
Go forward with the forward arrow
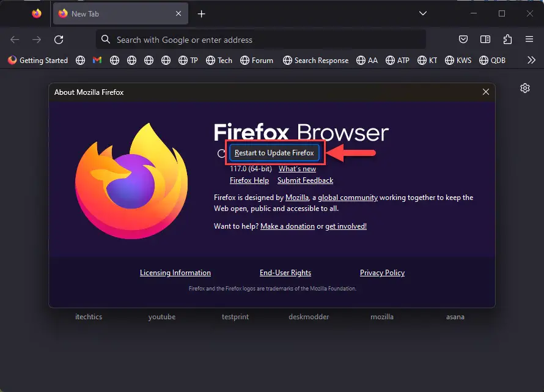pos(37,40)
